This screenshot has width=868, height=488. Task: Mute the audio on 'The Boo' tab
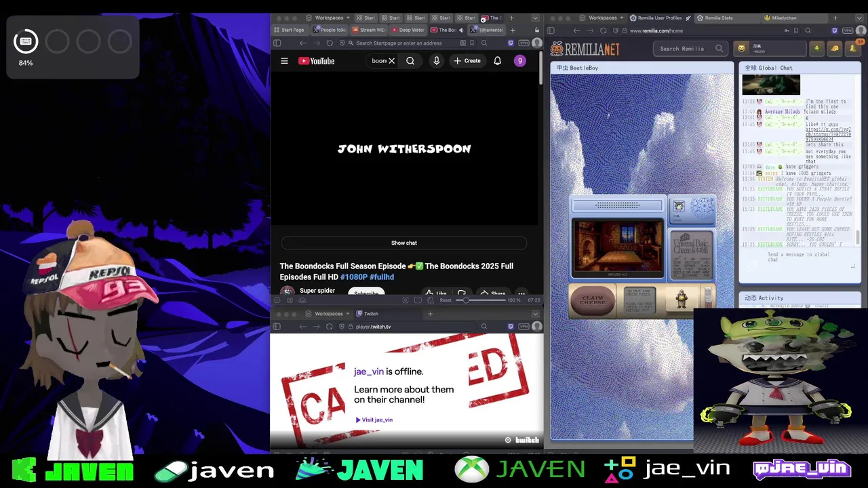[461, 30]
